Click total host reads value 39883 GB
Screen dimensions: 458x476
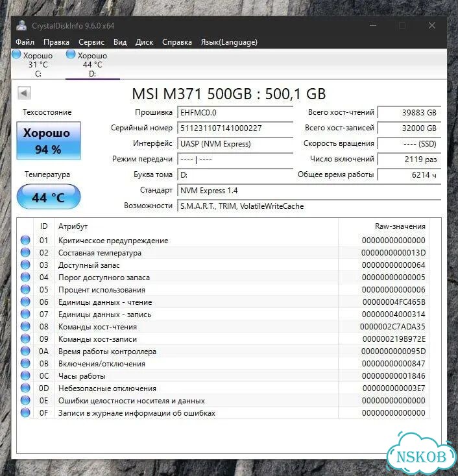click(x=409, y=112)
